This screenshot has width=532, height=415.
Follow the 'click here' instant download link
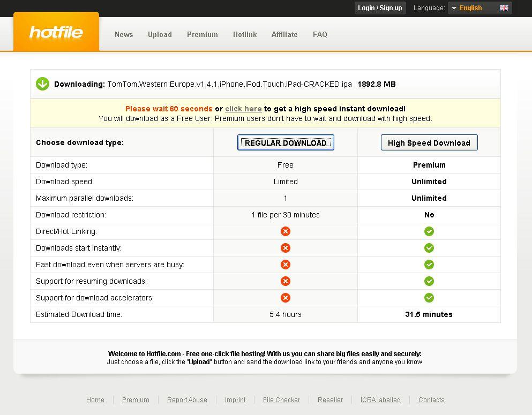click(x=243, y=109)
